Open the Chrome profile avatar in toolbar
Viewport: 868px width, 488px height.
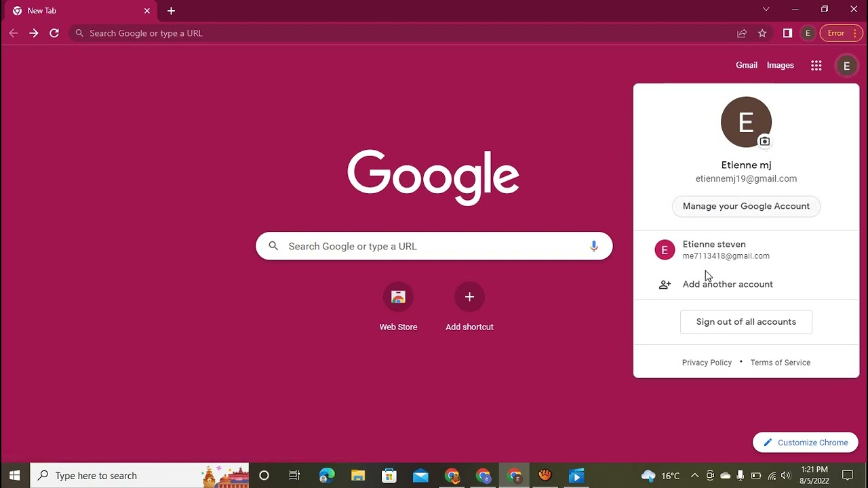click(x=808, y=33)
